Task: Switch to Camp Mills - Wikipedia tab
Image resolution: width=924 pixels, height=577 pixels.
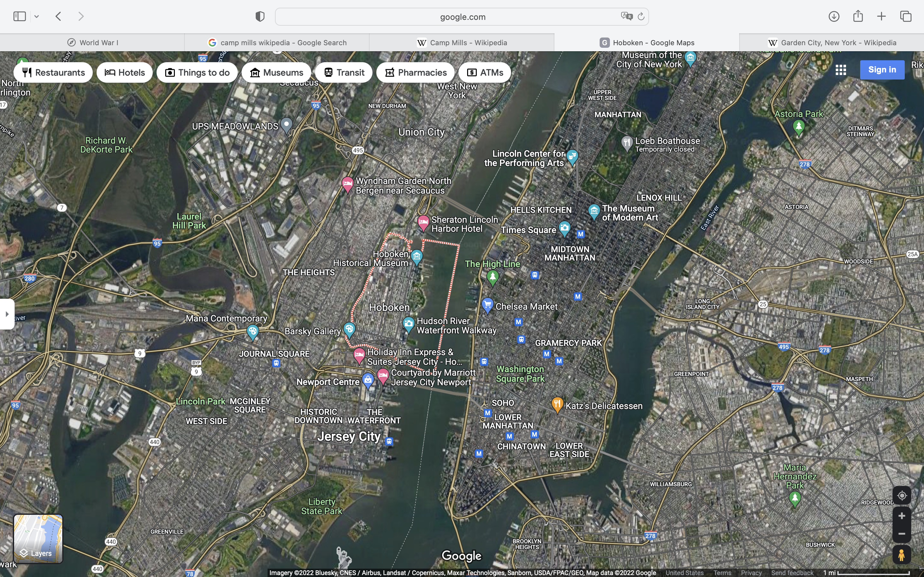Action: pyautogui.click(x=462, y=43)
